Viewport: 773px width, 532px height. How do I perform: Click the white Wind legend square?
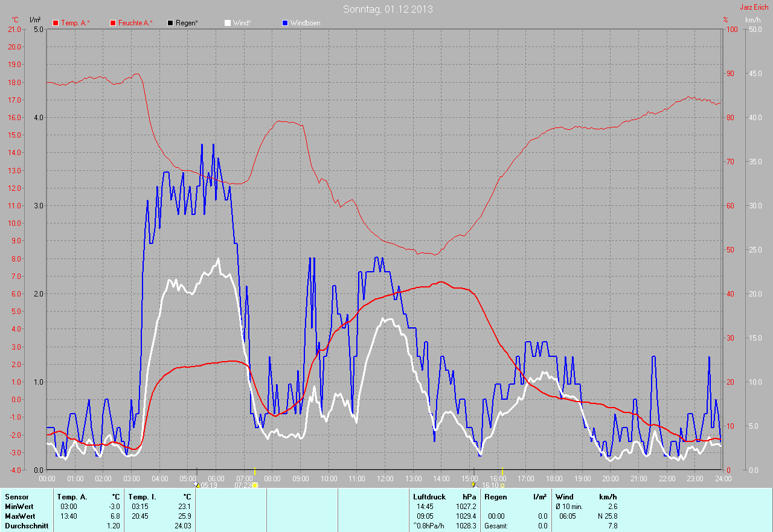coord(228,23)
